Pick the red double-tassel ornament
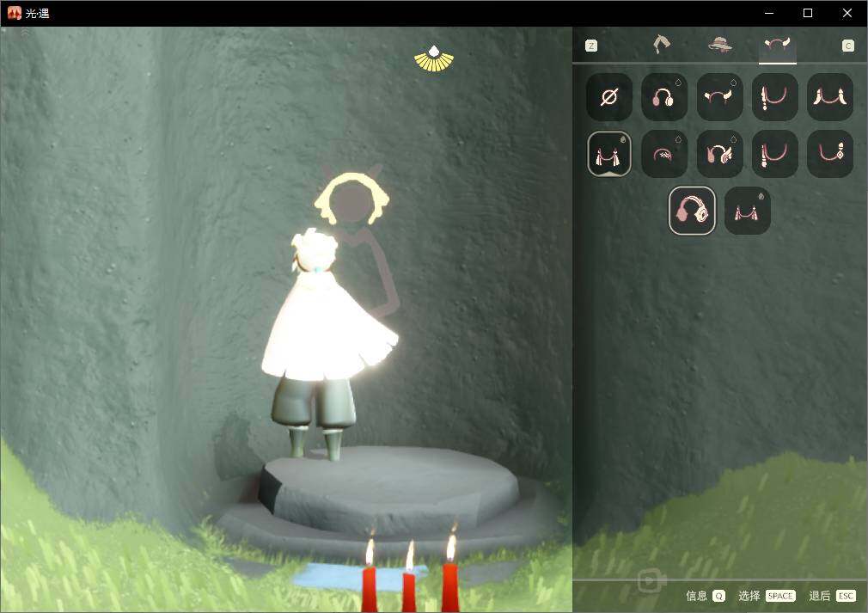The image size is (868, 613). 748,211
